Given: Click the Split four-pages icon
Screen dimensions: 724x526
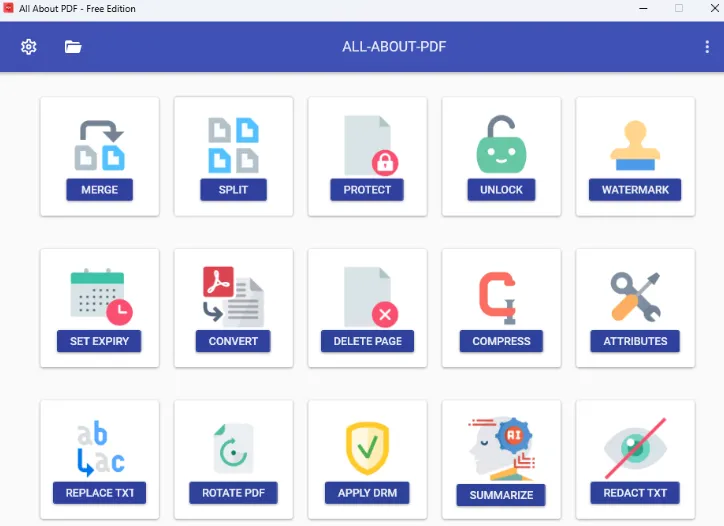Looking at the screenshot, I should (234, 145).
